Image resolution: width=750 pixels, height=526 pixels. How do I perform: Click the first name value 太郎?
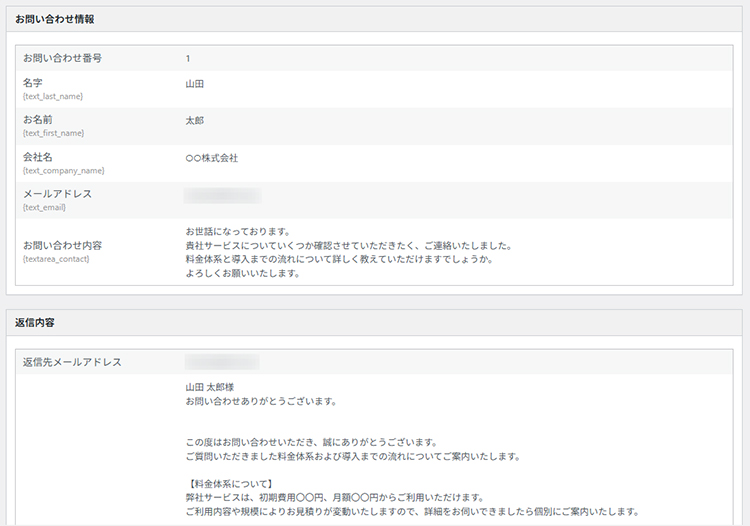tap(195, 121)
